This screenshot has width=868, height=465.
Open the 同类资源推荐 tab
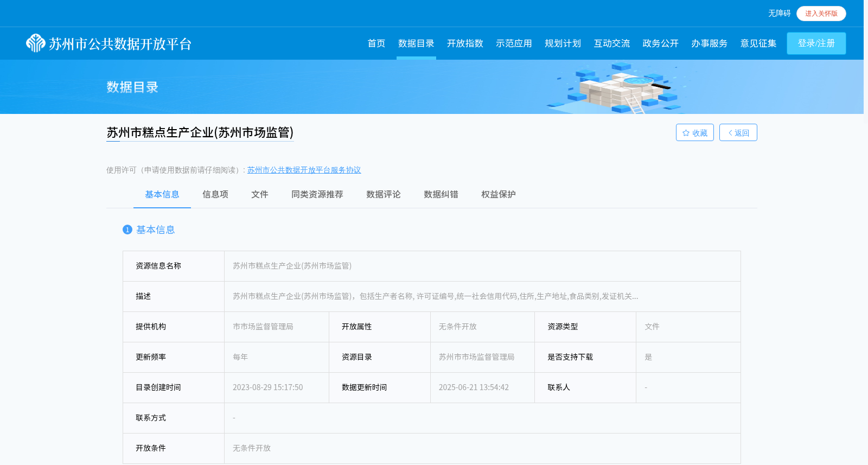click(317, 194)
